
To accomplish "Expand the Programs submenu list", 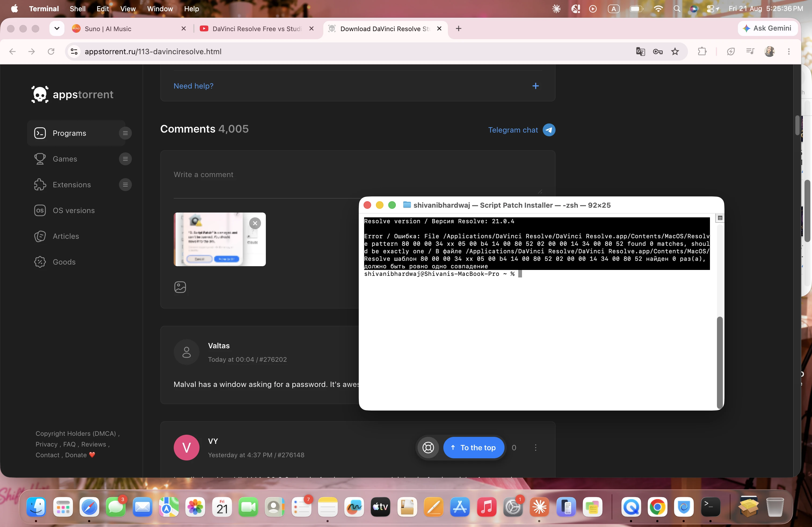I will (125, 133).
